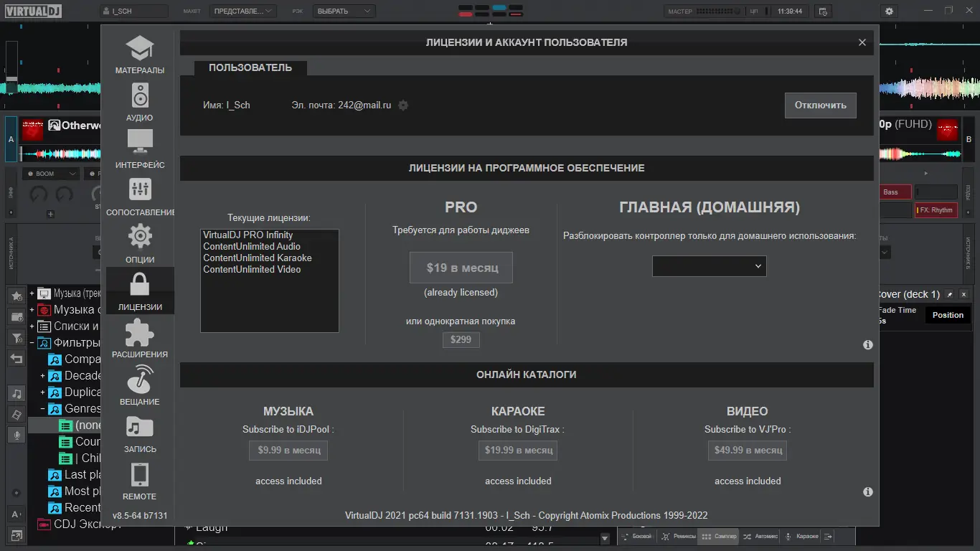Switch to the Караоке sideview tab
Image resolution: width=980 pixels, height=551 pixels.
[801, 537]
